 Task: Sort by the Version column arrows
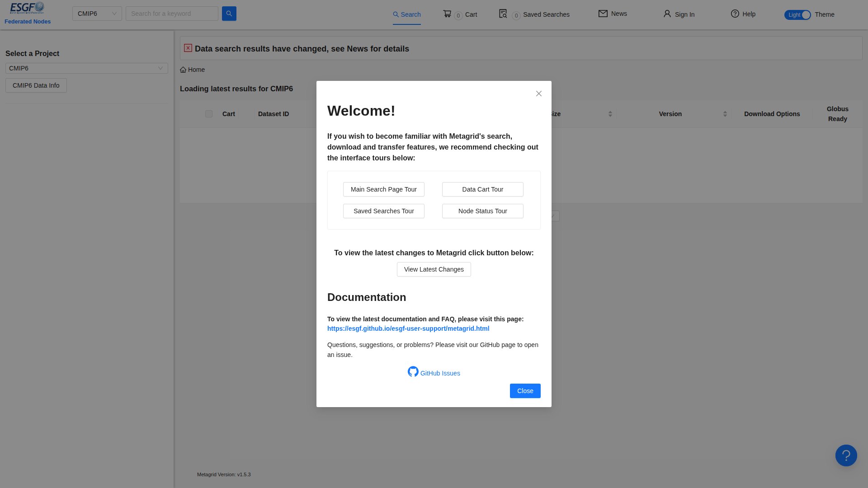[x=725, y=114]
